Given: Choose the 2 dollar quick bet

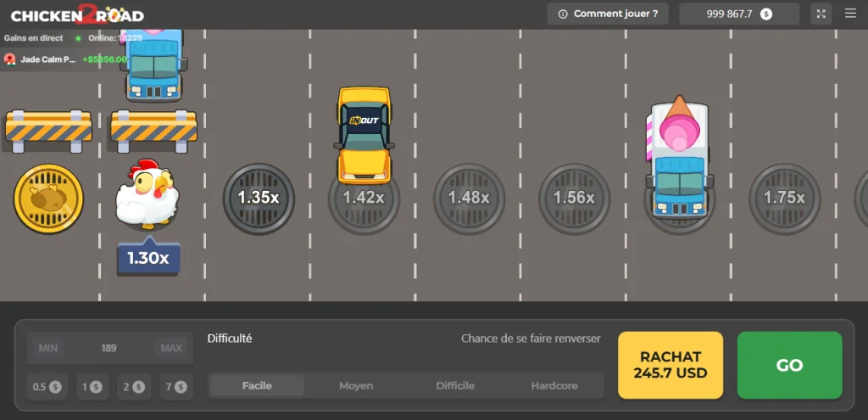Looking at the screenshot, I should pos(134,387).
